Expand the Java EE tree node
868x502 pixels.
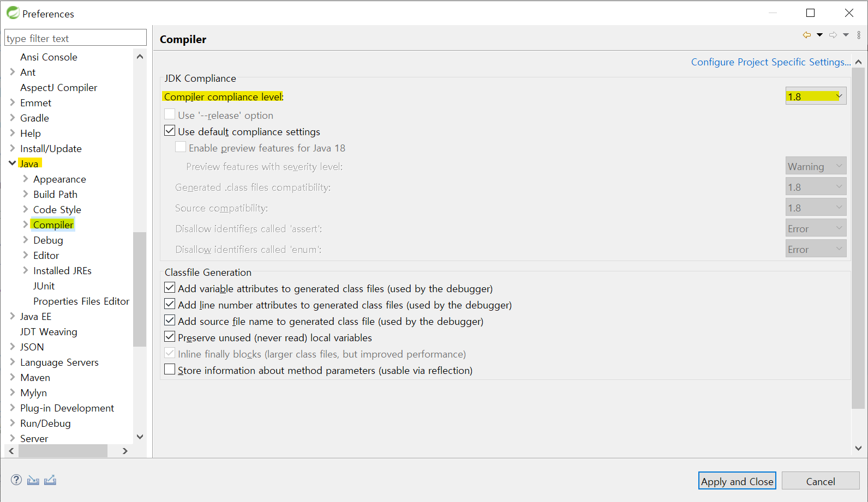(x=12, y=316)
